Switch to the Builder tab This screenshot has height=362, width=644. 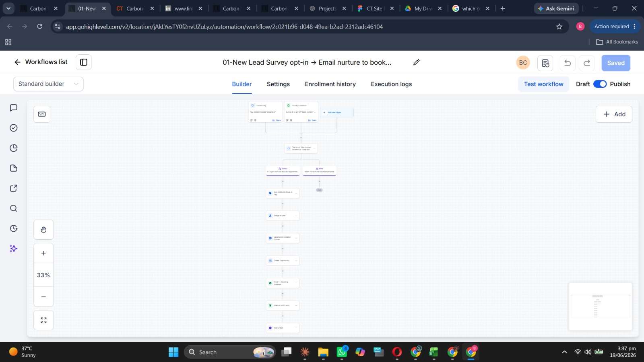click(x=242, y=84)
